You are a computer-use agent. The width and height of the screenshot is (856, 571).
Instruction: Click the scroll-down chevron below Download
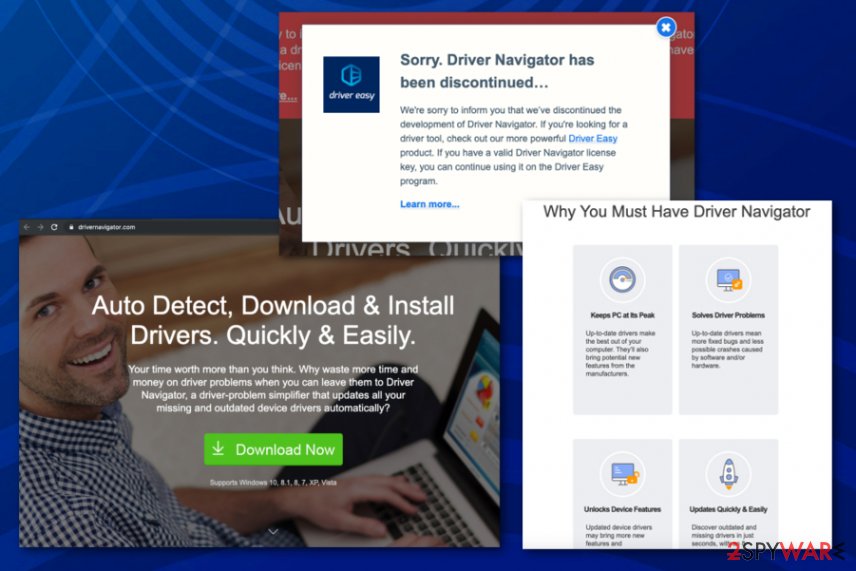(x=273, y=531)
